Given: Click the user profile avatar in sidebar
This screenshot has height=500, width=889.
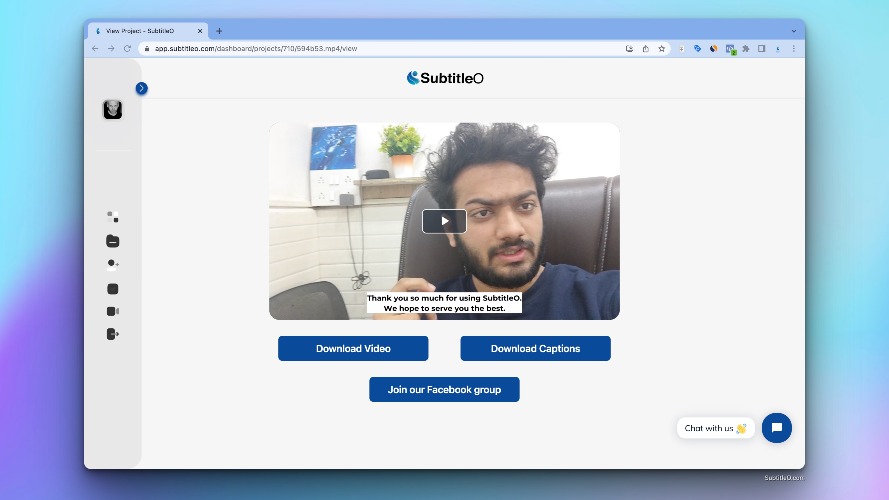Looking at the screenshot, I should (x=113, y=109).
